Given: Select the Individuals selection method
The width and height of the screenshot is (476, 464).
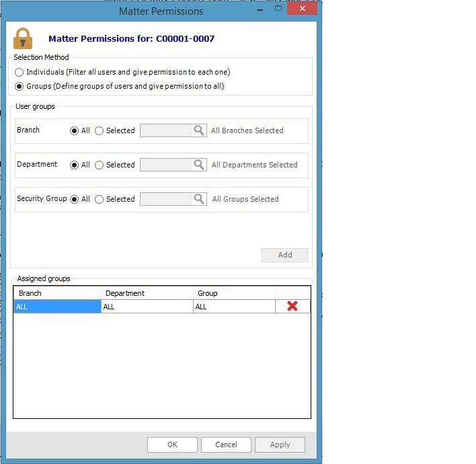Looking at the screenshot, I should (19, 72).
